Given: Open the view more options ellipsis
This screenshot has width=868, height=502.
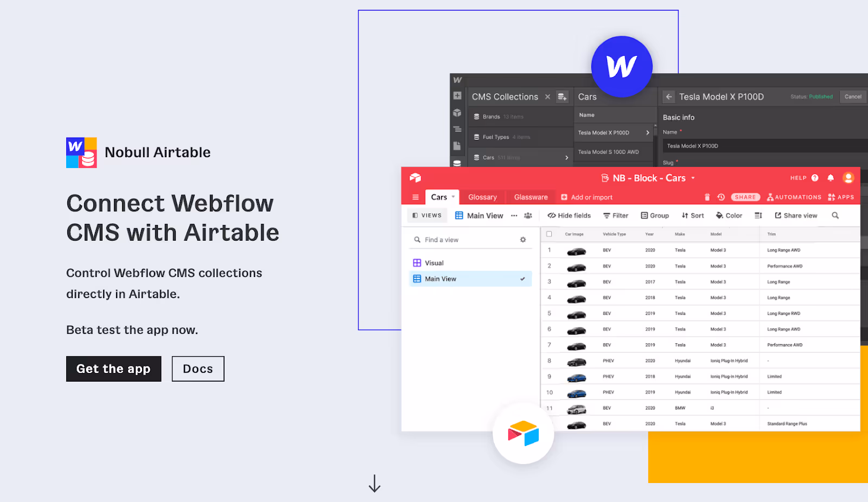Looking at the screenshot, I should [x=514, y=216].
